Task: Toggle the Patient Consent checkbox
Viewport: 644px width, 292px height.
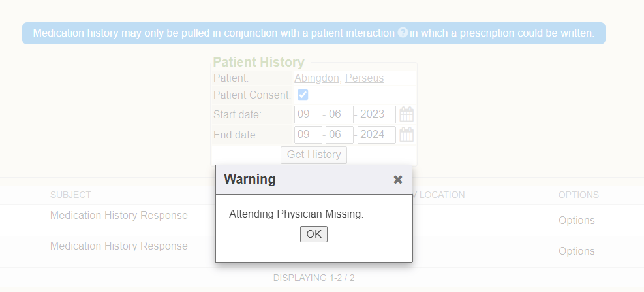Action: [303, 95]
